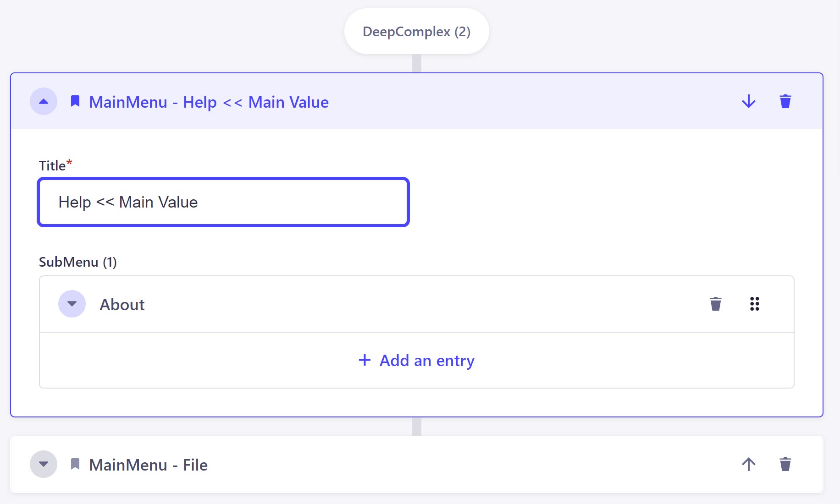
Task: Delete the About submenu entry
Action: point(716,303)
